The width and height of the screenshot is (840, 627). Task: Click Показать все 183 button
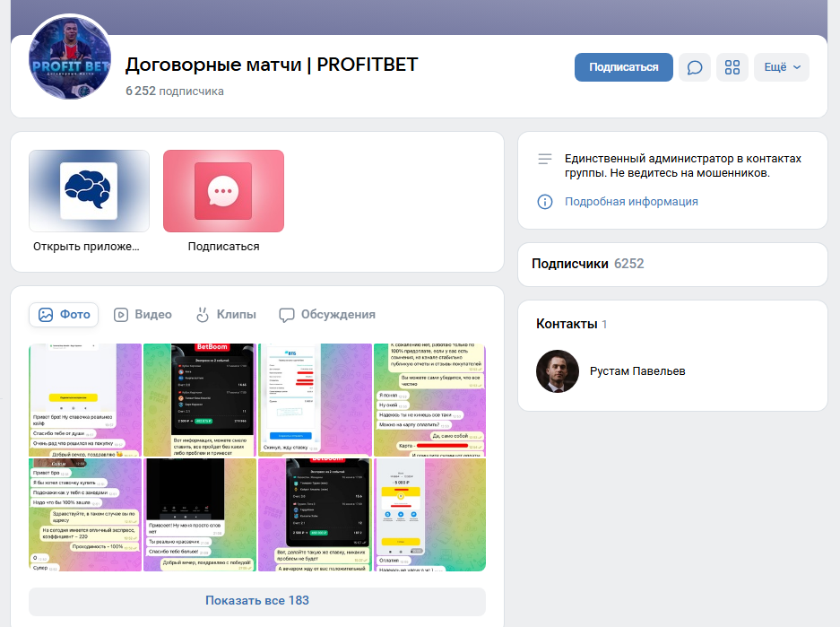(x=257, y=601)
